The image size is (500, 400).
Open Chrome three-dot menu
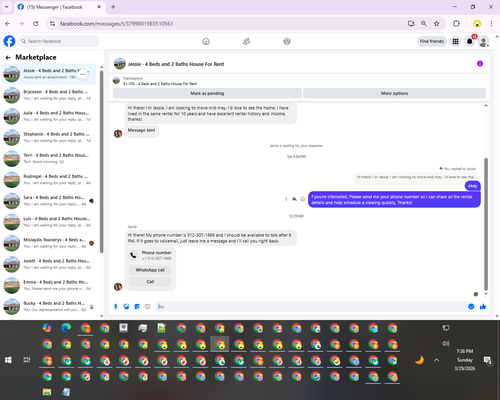point(491,24)
